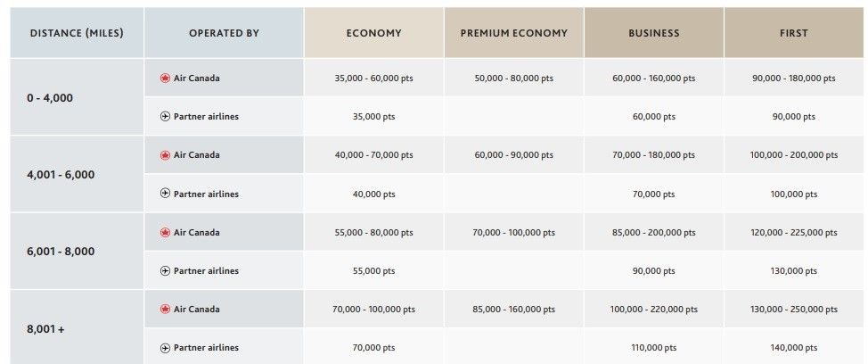This screenshot has height=364, width=868.
Task: Click Air Canada logo in 4,001 - 6,000 row
Action: (164, 154)
